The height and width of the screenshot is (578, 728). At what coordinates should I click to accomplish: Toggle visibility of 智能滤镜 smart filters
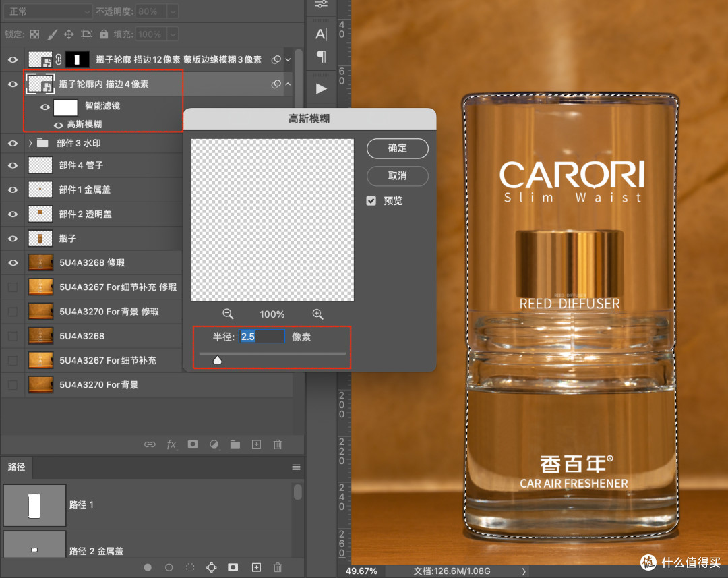tap(44, 107)
